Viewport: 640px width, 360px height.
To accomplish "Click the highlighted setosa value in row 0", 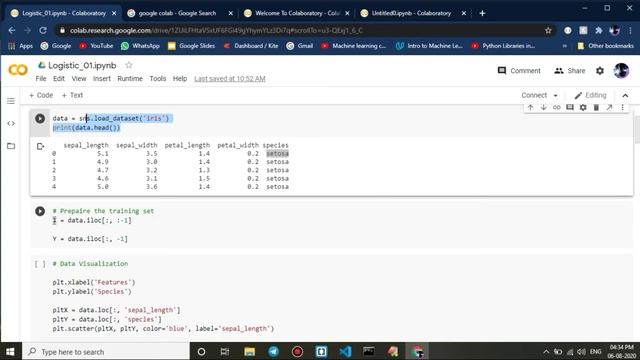I will point(278,154).
